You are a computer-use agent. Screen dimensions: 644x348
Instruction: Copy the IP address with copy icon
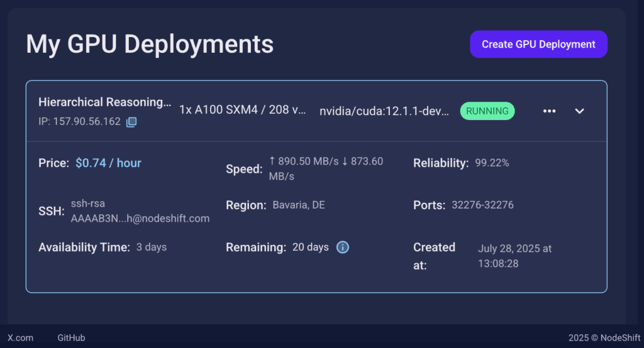pos(131,122)
